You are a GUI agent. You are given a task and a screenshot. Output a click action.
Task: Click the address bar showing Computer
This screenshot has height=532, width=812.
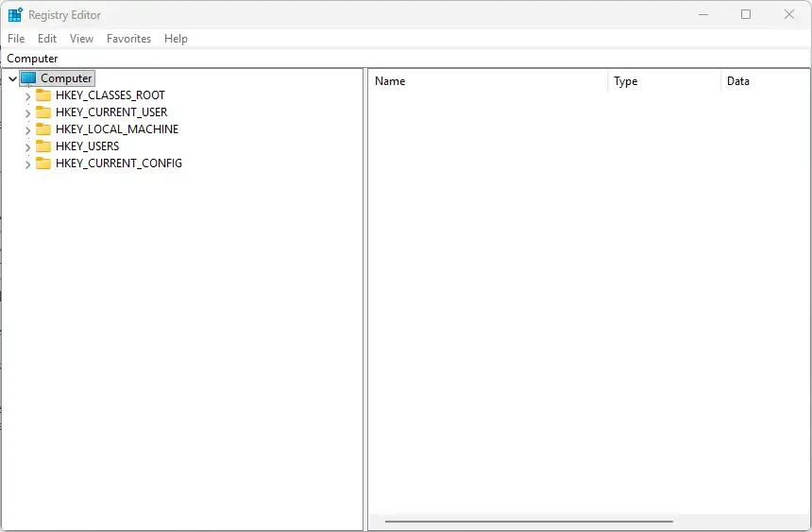406,59
